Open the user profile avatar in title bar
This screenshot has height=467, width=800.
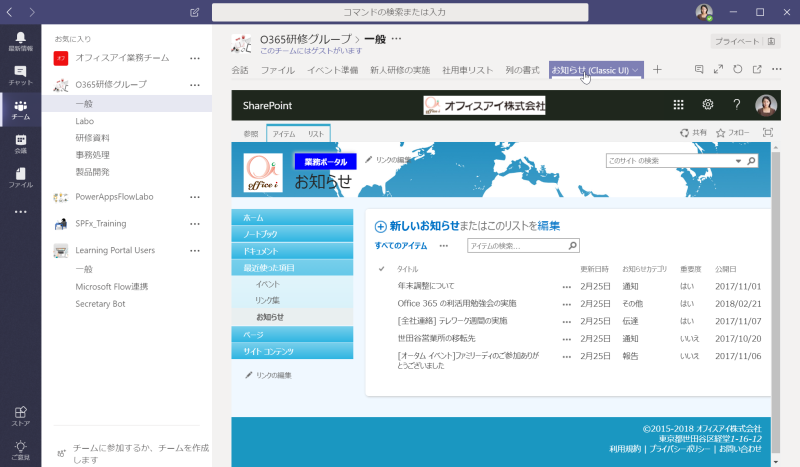click(704, 12)
